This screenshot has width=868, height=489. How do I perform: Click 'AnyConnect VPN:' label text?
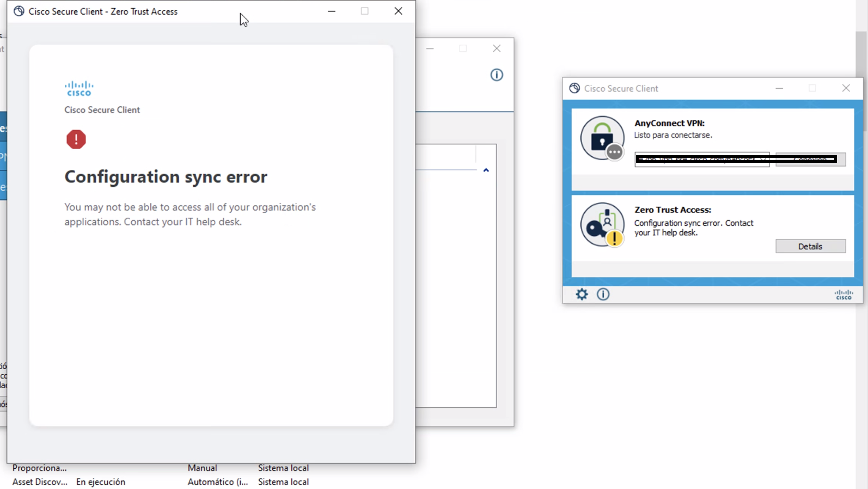(669, 123)
